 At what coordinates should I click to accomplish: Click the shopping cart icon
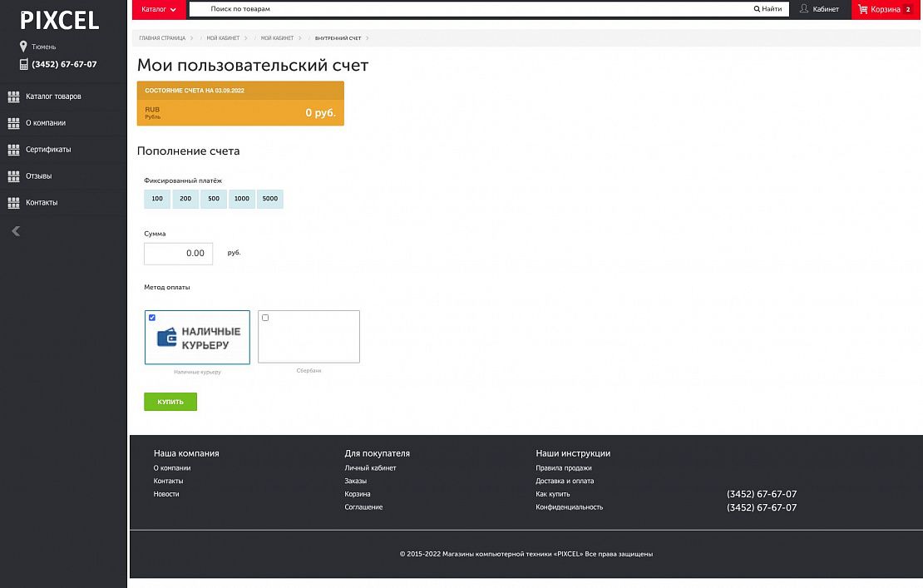(863, 9)
